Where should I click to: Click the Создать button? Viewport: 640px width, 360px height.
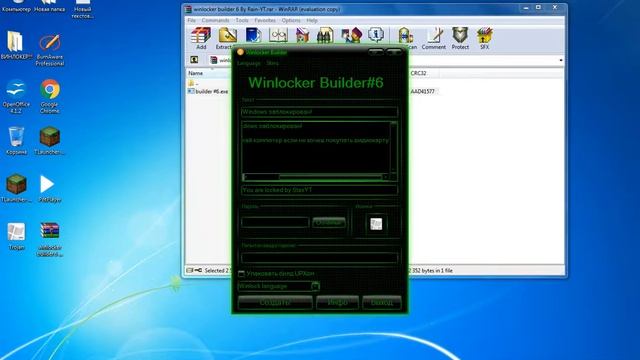click(x=275, y=302)
